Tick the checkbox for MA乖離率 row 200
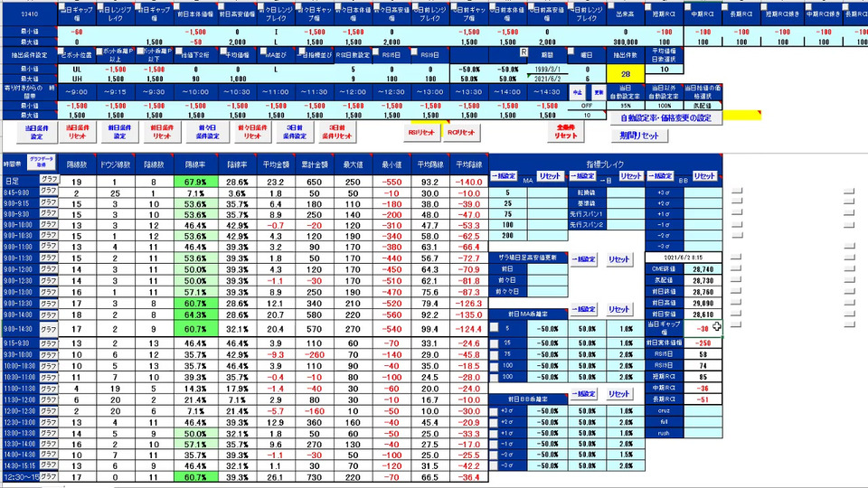This screenshot has width=868, height=488. click(x=494, y=378)
